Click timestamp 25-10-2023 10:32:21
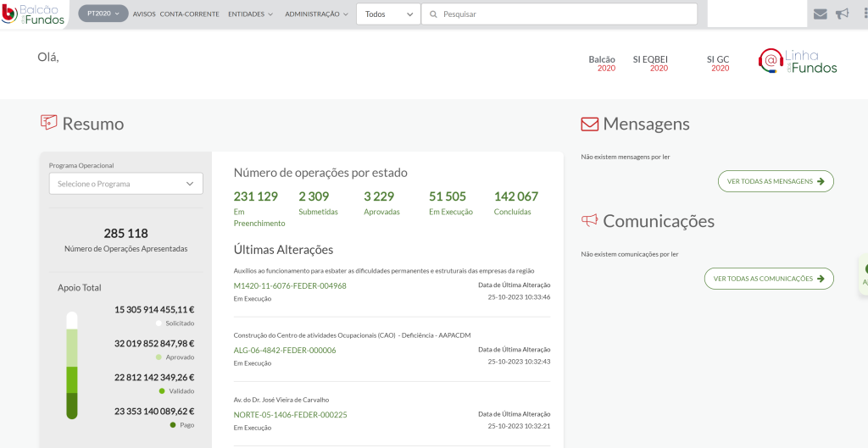 pos(520,427)
